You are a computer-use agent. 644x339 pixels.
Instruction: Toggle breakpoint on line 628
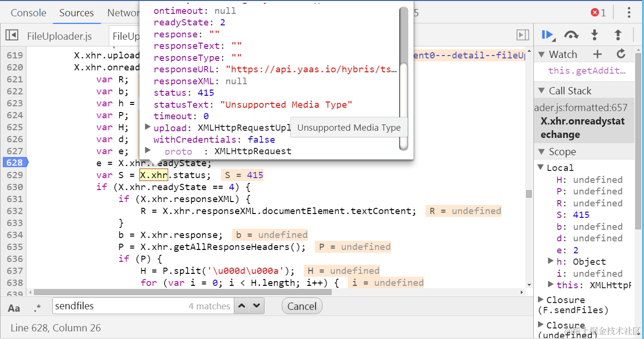click(14, 163)
